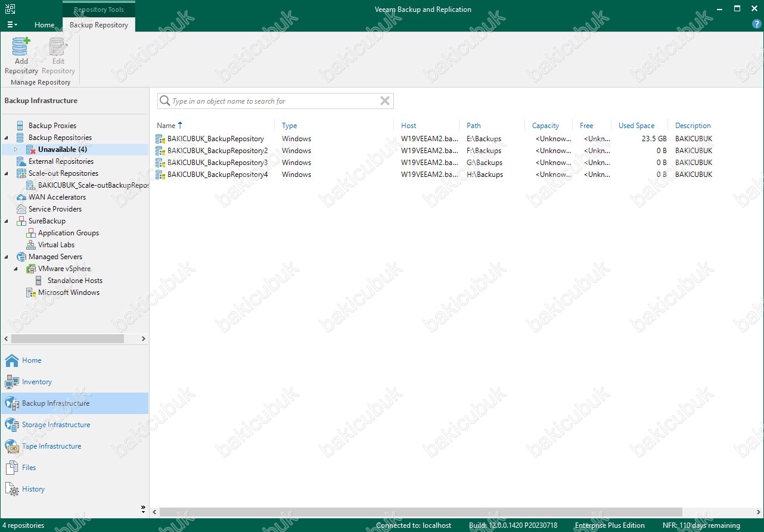Click in the object name search field
Screen dimensions: 764x532
(x=274, y=101)
